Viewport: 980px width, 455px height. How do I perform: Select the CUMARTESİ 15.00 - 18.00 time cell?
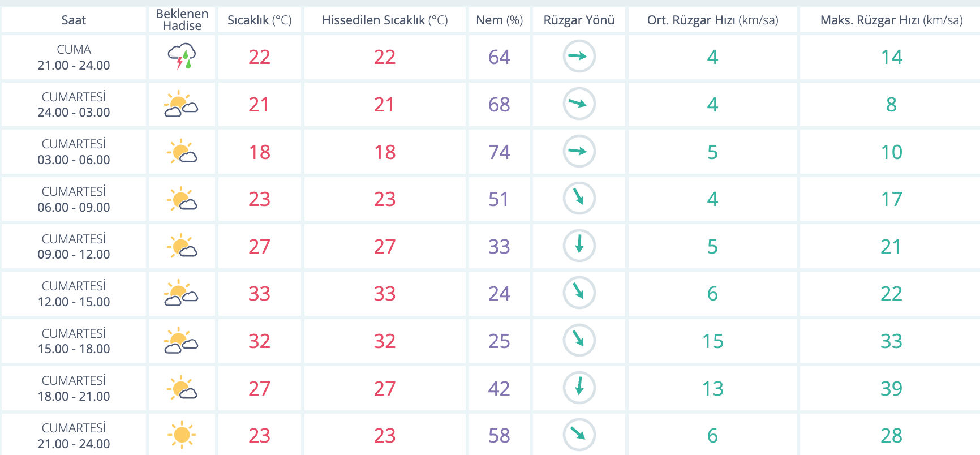pos(74,341)
